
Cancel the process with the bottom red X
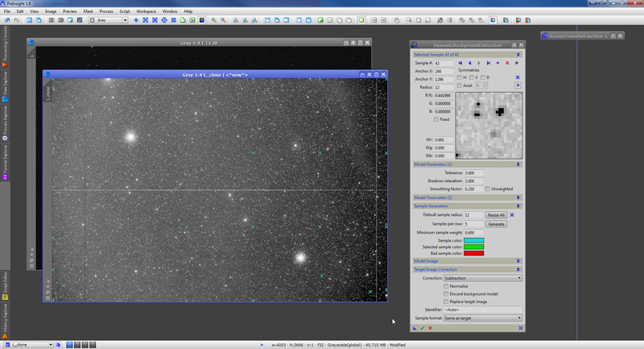click(431, 328)
